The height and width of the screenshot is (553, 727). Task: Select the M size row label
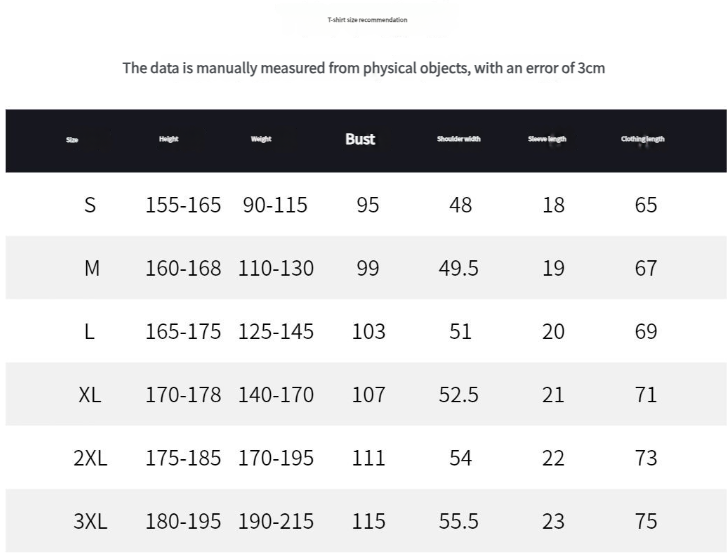pyautogui.click(x=91, y=268)
